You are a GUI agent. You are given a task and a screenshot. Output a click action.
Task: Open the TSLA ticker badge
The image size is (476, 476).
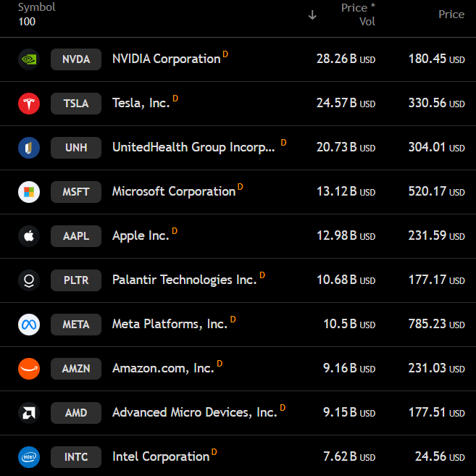coord(76,104)
